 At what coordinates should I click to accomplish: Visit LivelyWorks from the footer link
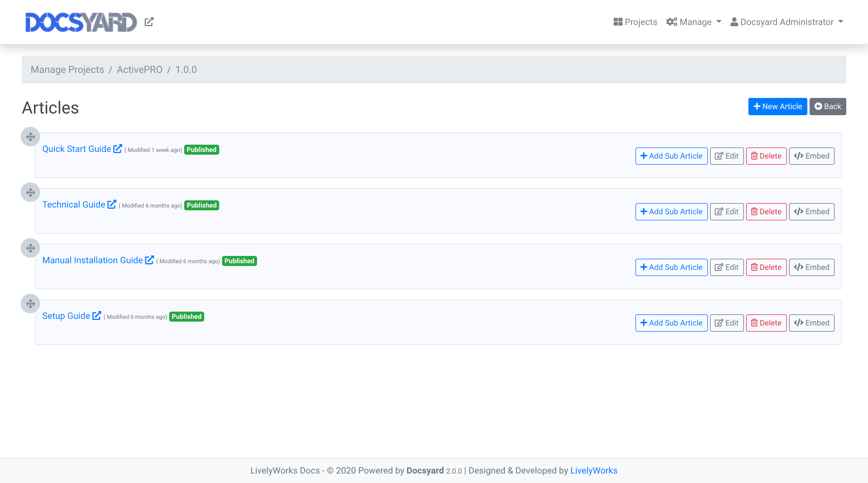pos(593,470)
